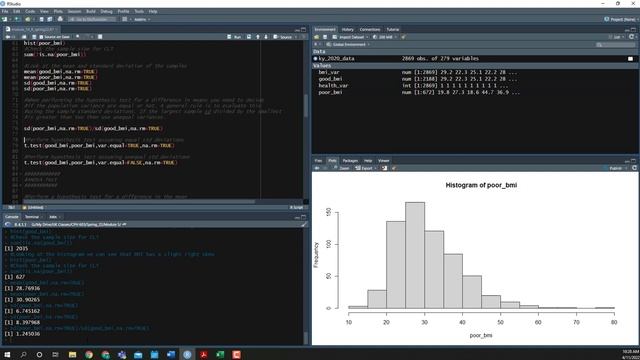Click the open file folder icon in main toolbar

pos(28,19)
